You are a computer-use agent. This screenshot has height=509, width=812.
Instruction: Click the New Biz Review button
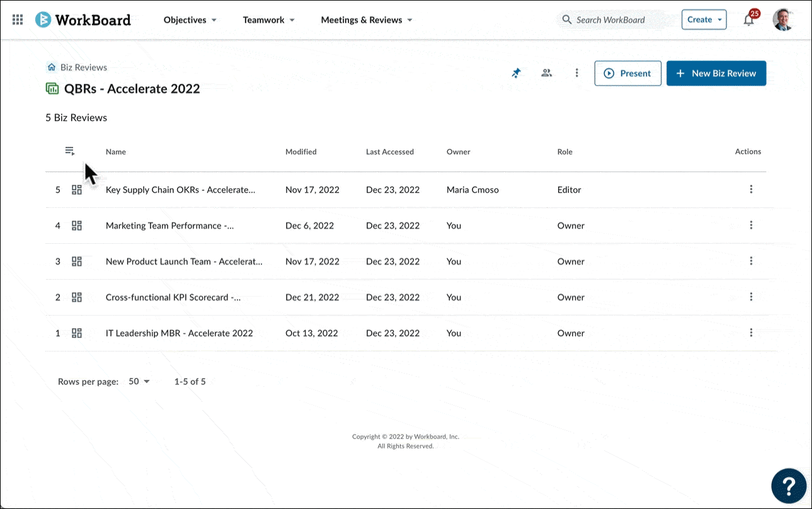tap(716, 73)
